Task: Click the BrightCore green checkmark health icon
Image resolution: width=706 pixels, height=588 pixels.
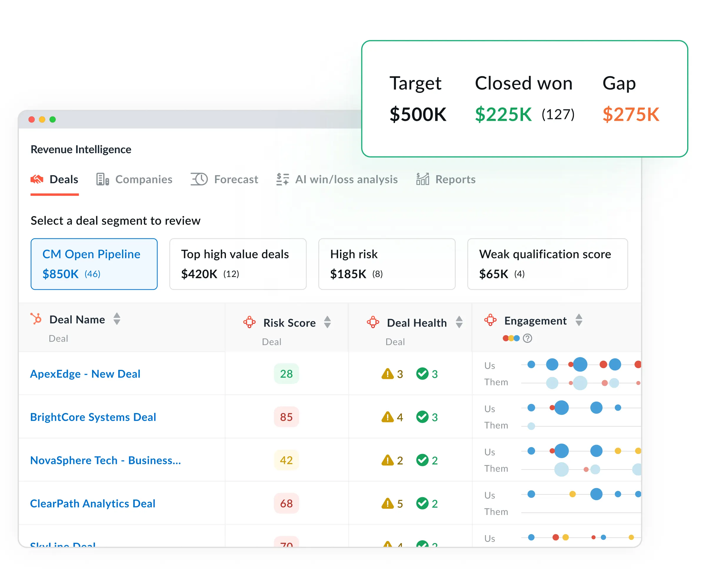Action: (422, 417)
